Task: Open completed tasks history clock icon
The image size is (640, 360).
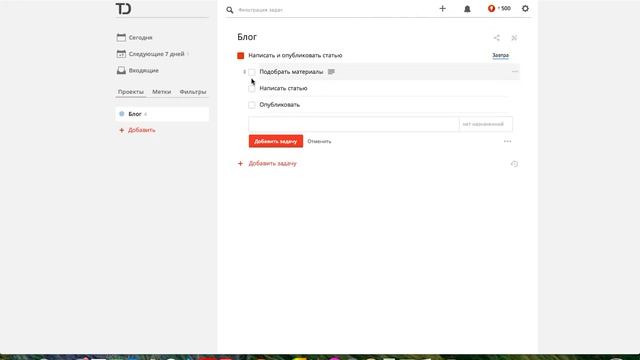Action: (514, 164)
